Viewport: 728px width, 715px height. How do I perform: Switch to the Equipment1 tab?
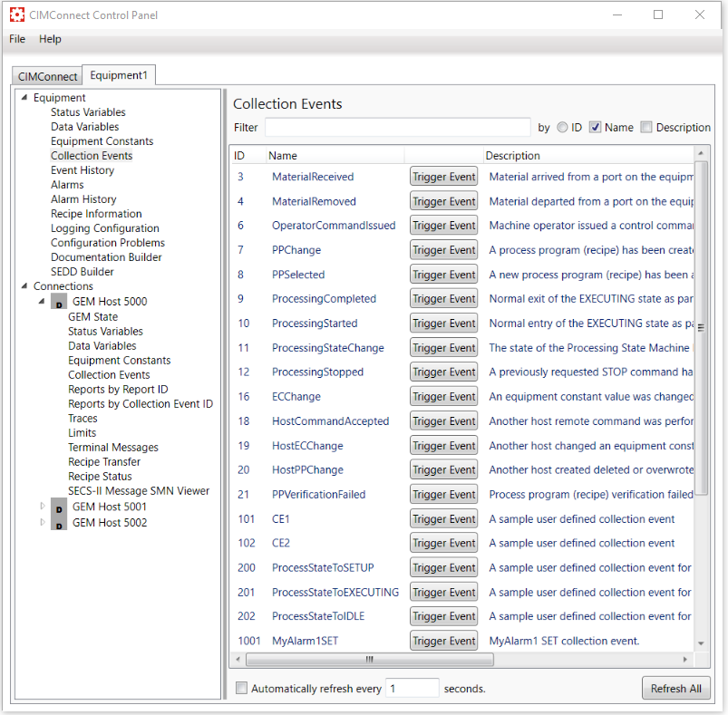point(119,75)
